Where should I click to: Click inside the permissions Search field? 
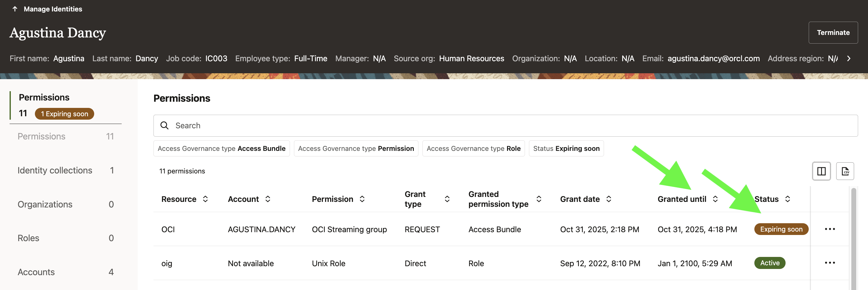point(337,125)
